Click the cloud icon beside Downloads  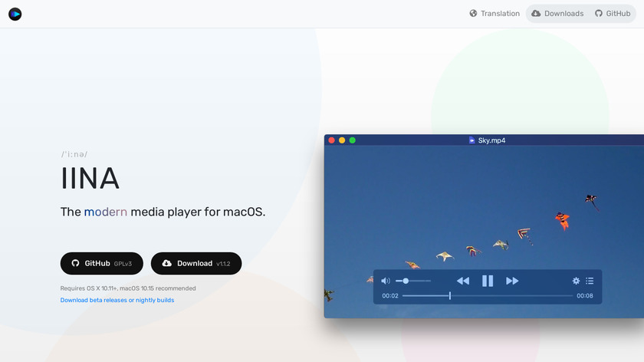point(536,14)
